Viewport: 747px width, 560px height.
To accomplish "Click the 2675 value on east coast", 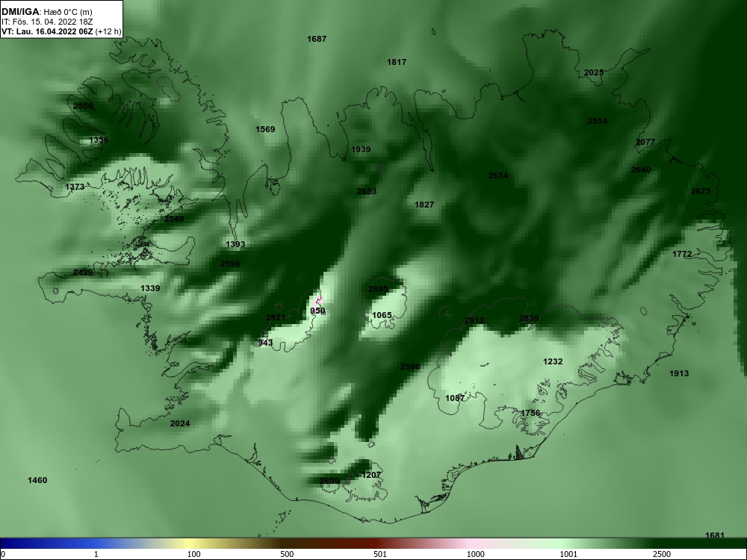I will 701,191.
